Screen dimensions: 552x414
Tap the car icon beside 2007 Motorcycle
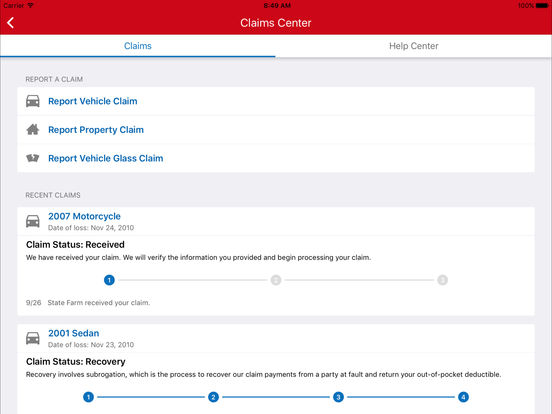(x=33, y=221)
